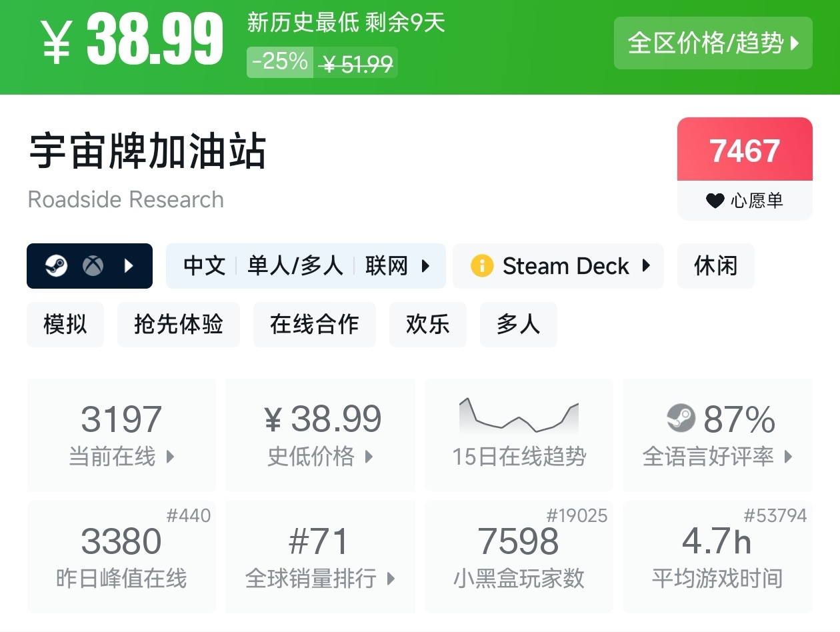View 全球销量排行 global sales ranking

320,557
